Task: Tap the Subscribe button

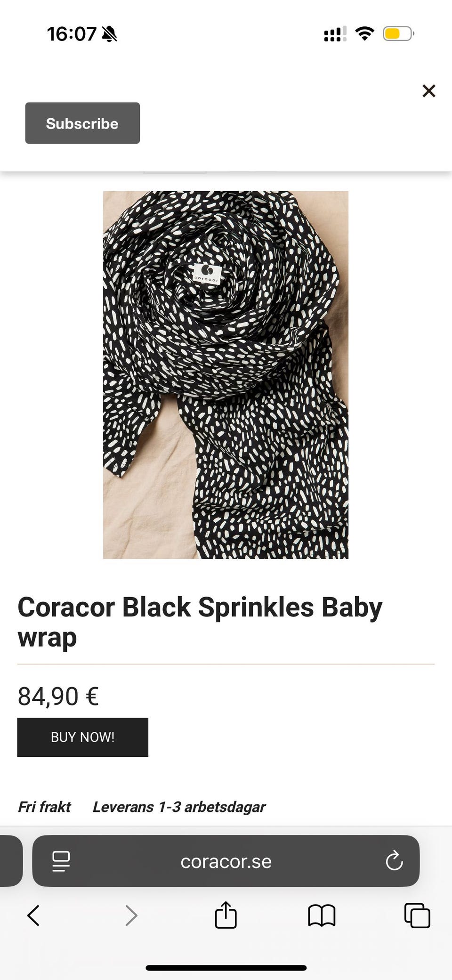Action: coord(82,123)
